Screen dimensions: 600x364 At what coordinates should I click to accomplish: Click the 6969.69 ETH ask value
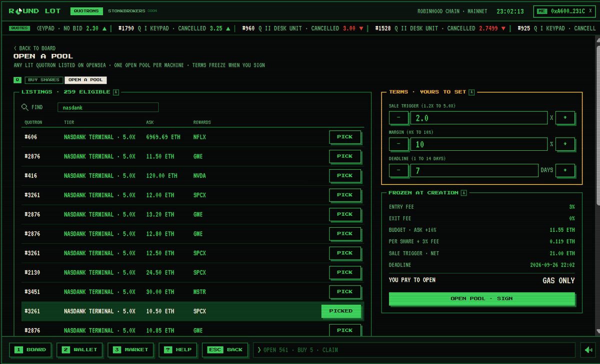(163, 137)
